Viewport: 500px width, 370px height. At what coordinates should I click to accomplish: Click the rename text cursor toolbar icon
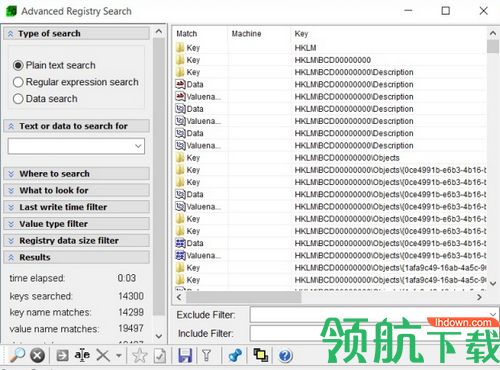(x=82, y=355)
